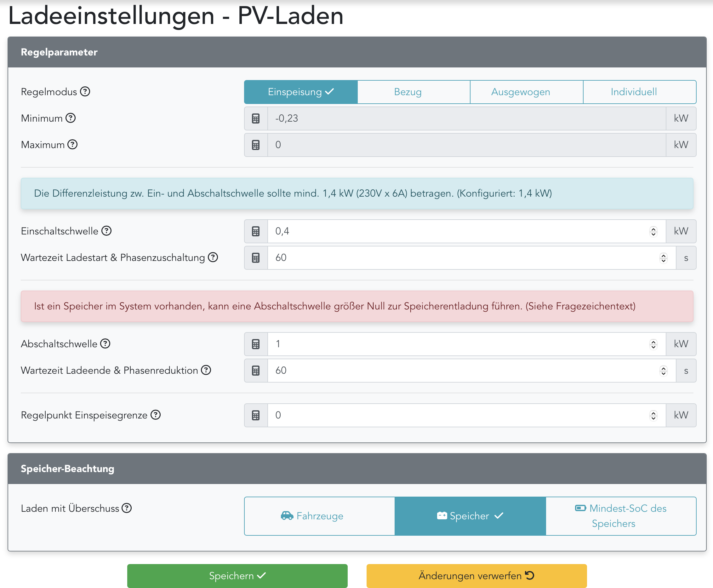Select the Bezug control mode

pos(408,92)
